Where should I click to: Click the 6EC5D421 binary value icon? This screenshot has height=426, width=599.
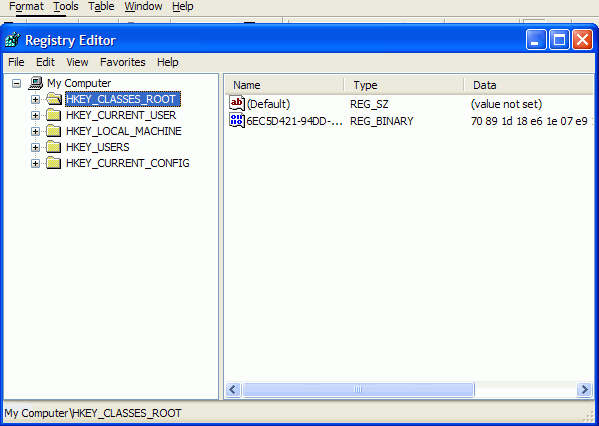point(237,121)
